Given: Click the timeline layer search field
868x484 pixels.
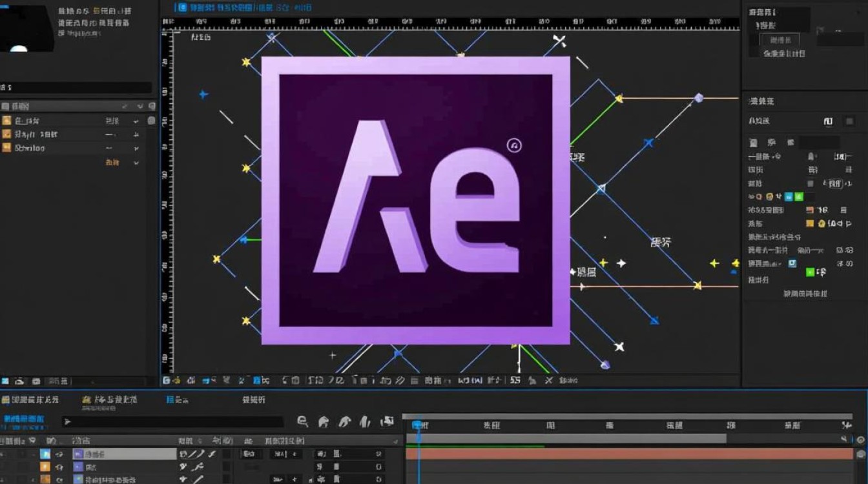Looking at the screenshot, I should [x=173, y=422].
